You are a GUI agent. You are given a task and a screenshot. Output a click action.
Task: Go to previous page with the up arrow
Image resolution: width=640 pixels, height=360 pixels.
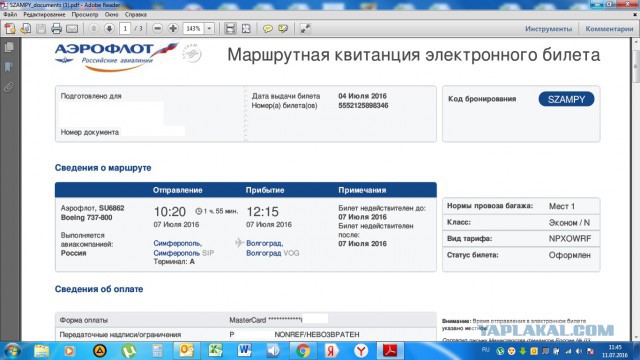pyautogui.click(x=93, y=28)
